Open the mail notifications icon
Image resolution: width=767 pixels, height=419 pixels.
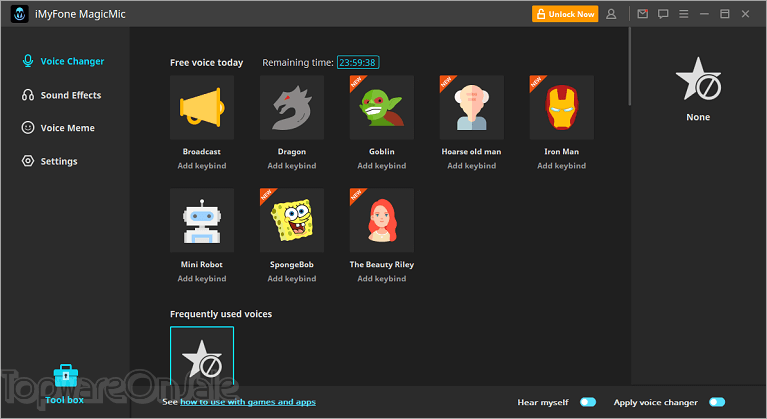click(643, 14)
